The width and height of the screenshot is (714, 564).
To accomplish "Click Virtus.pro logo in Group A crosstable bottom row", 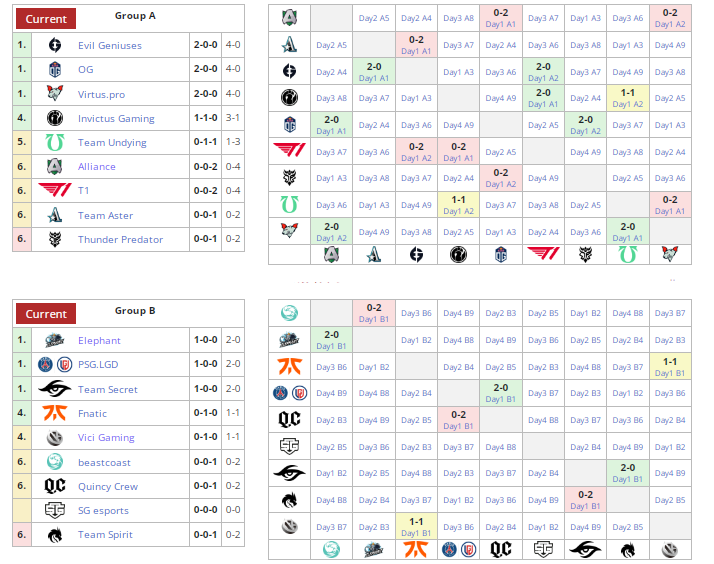I will [x=670, y=255].
